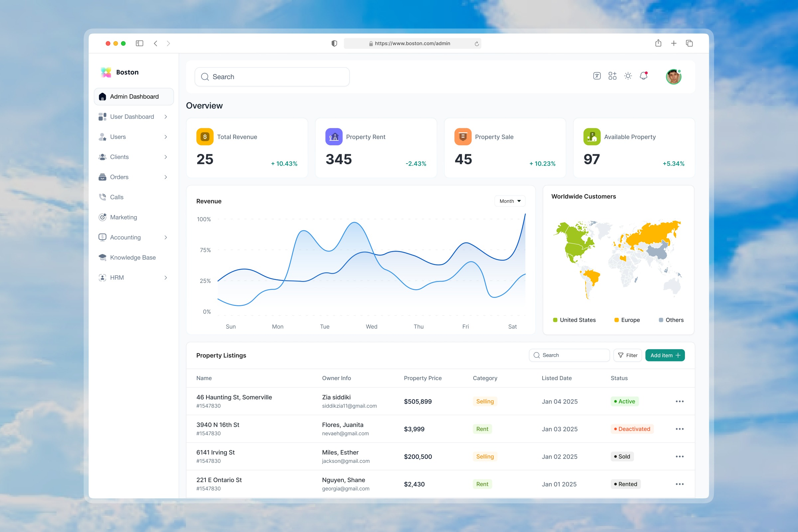This screenshot has height=532, width=798.
Task: Click the Property Rent house icon
Action: (x=334, y=137)
